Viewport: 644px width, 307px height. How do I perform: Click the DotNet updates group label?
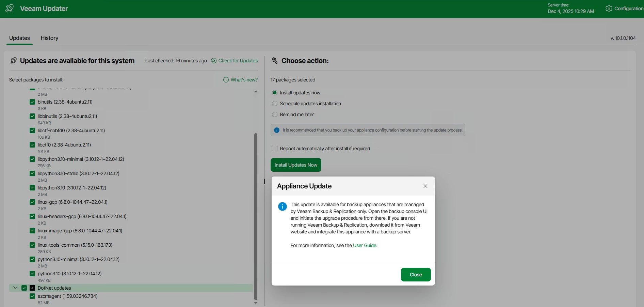[x=54, y=288]
